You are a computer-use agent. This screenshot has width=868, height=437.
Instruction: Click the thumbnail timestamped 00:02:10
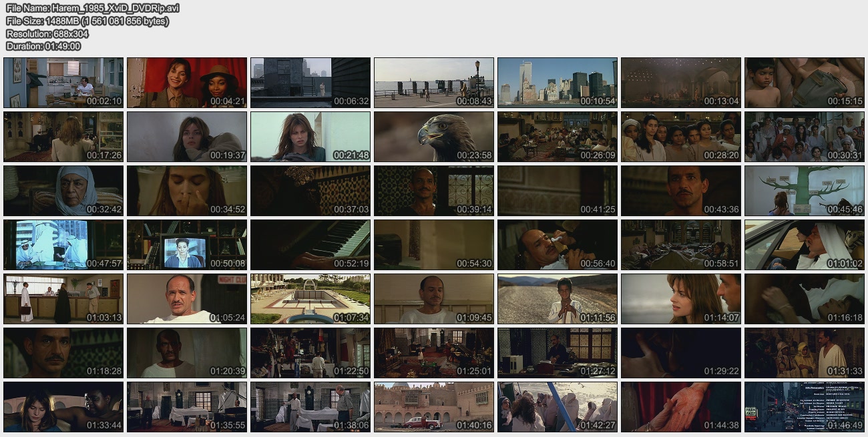(63, 83)
